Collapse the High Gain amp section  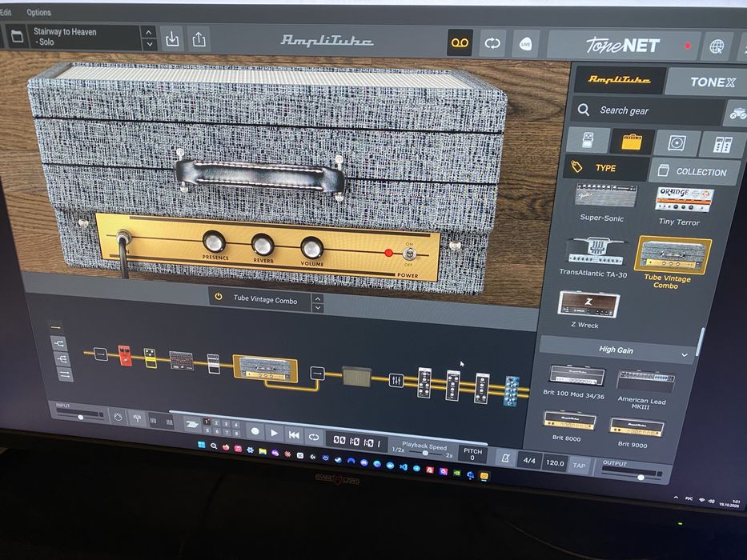pos(685,355)
